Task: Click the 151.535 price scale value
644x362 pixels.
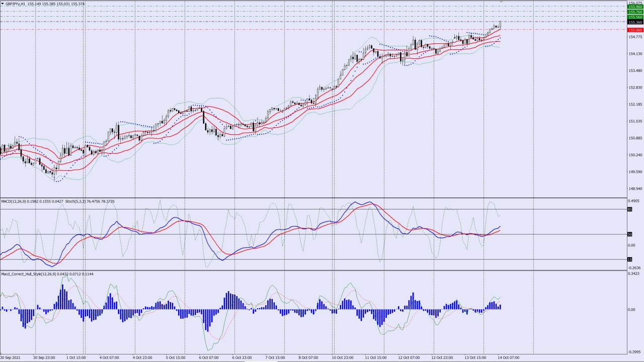Action: 635,121
